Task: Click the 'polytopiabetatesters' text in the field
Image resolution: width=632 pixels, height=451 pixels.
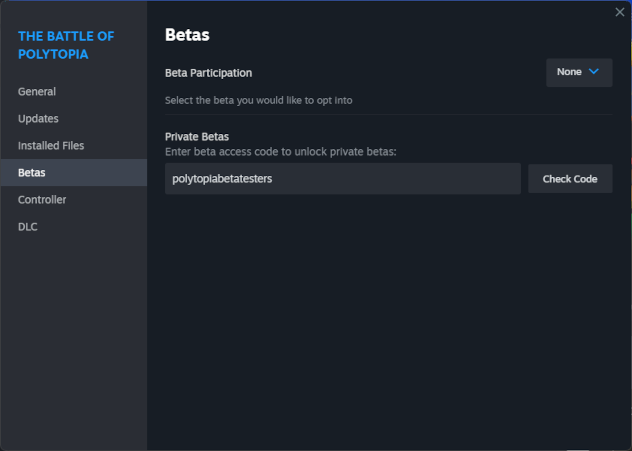Action: pyautogui.click(x=222, y=179)
